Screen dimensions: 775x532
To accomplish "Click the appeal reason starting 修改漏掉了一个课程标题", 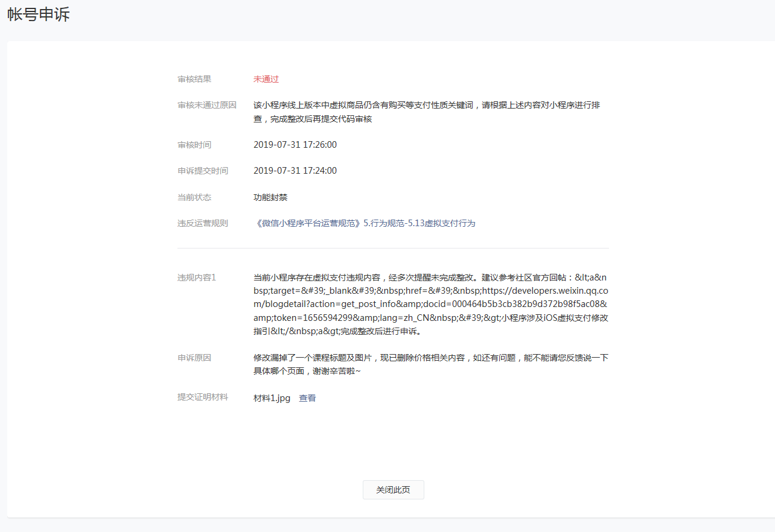I will point(431,364).
